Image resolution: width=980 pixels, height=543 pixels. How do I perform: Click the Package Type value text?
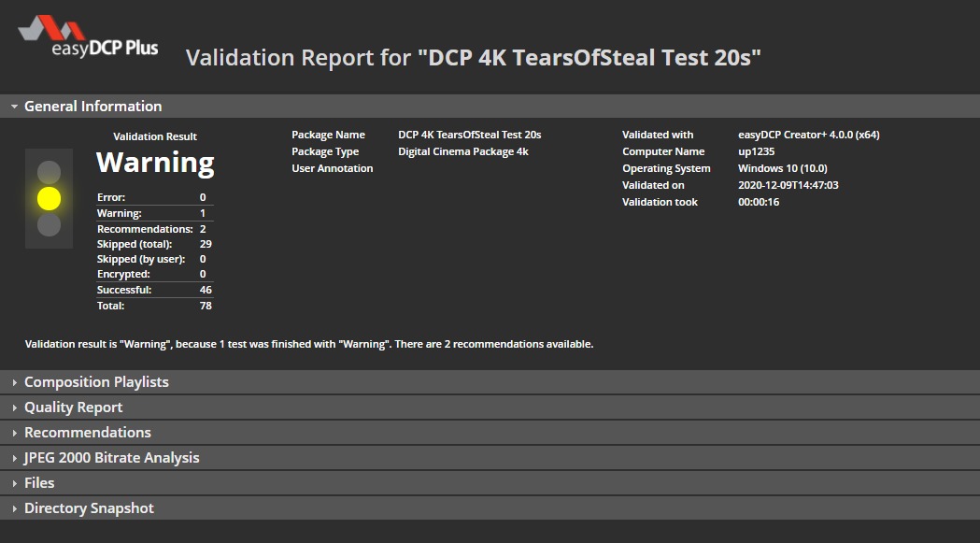point(462,151)
